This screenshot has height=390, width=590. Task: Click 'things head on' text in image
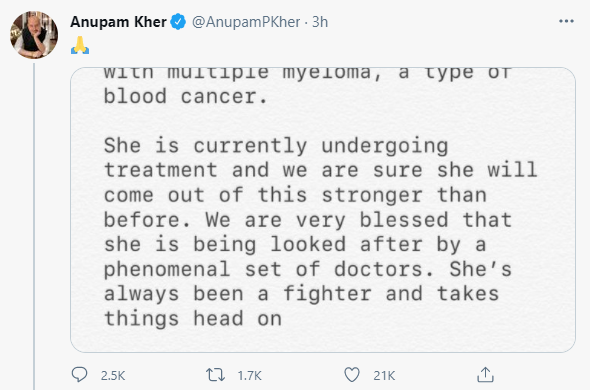(193, 319)
